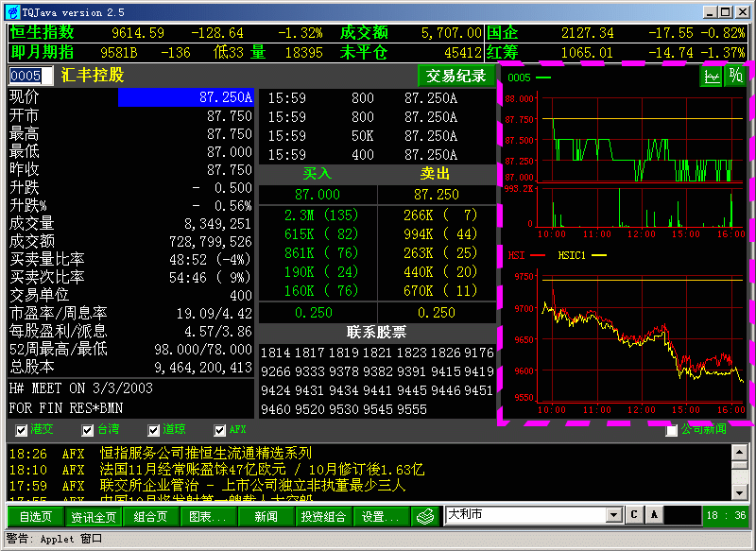Image resolution: width=756 pixels, height=551 pixels.
Task: Open the 组合页 tab
Action: [x=151, y=517]
